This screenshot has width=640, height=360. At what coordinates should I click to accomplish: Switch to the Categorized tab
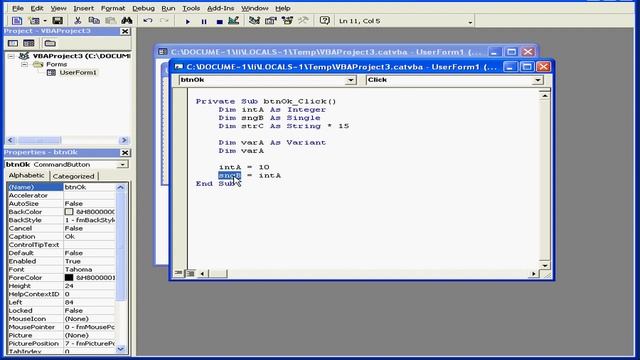[x=73, y=176]
